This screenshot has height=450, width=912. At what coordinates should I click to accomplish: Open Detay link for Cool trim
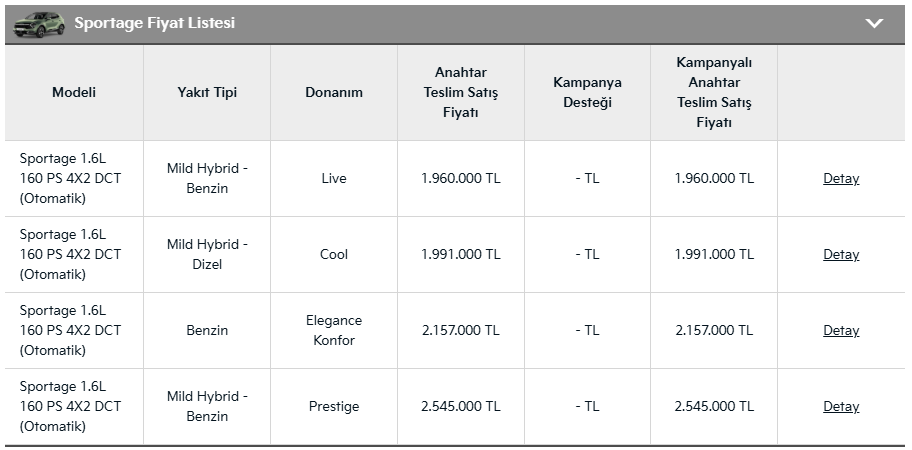(x=841, y=255)
